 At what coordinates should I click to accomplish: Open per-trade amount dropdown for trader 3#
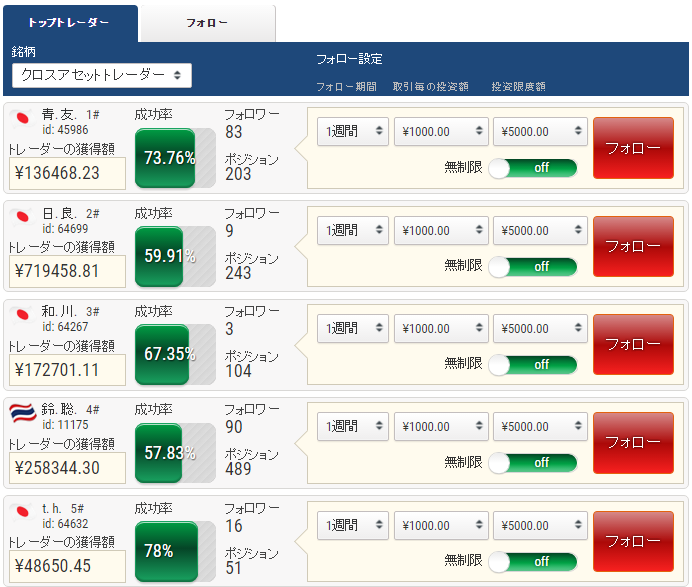coord(441,328)
